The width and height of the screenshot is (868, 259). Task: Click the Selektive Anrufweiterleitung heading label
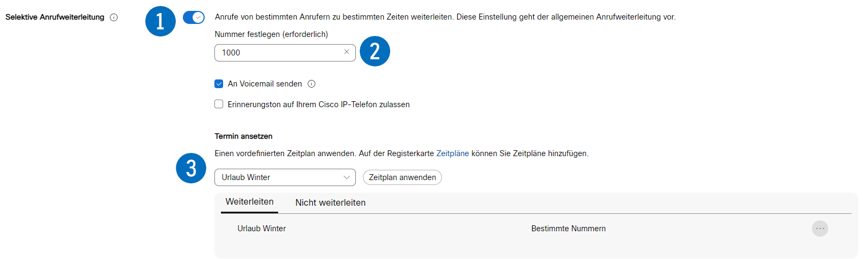[55, 17]
